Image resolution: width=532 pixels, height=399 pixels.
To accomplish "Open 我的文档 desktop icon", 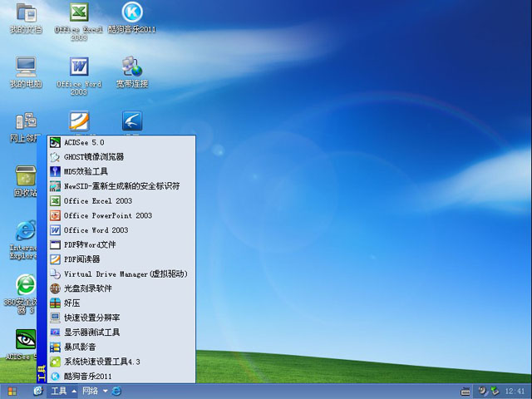I will pos(26,14).
